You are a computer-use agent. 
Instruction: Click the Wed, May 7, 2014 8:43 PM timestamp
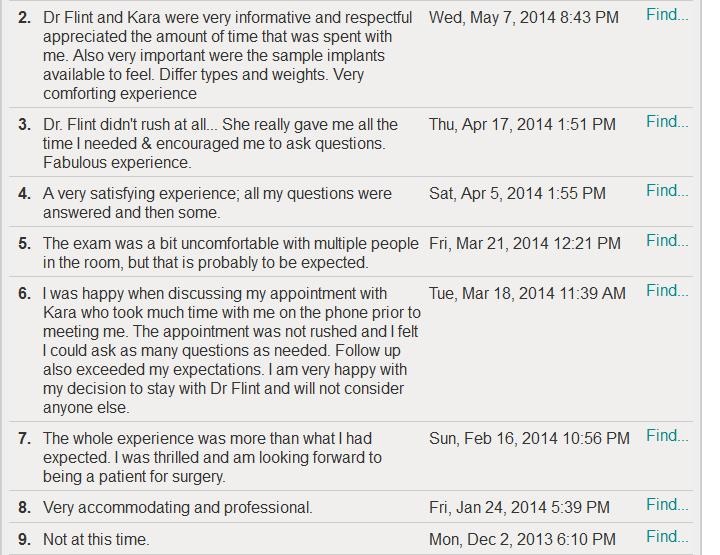(x=524, y=17)
